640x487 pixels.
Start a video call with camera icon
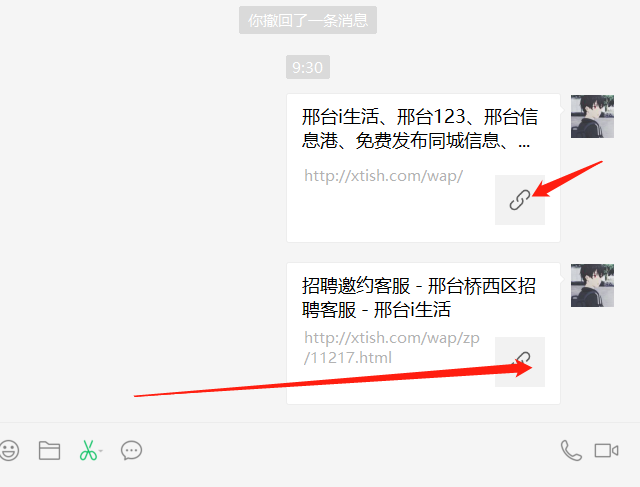click(607, 451)
